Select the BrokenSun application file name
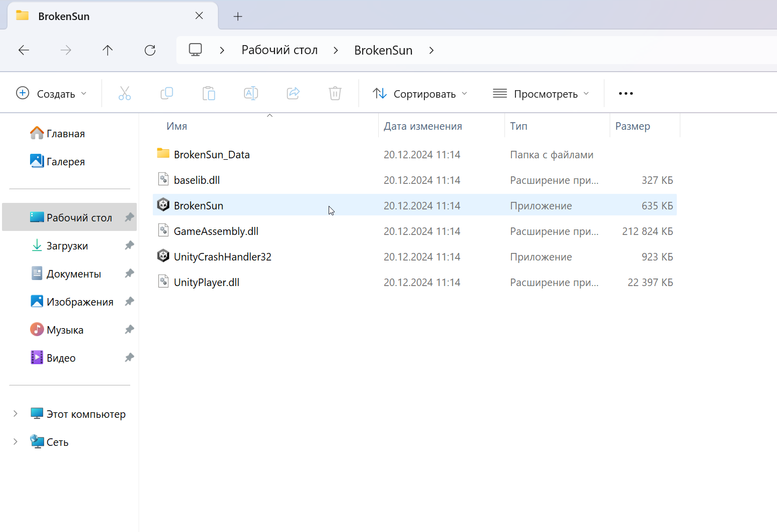777x532 pixels. pyautogui.click(x=198, y=206)
